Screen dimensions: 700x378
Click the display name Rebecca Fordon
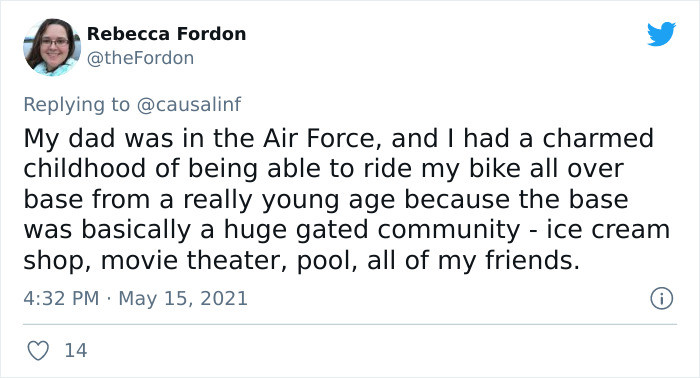point(166,34)
